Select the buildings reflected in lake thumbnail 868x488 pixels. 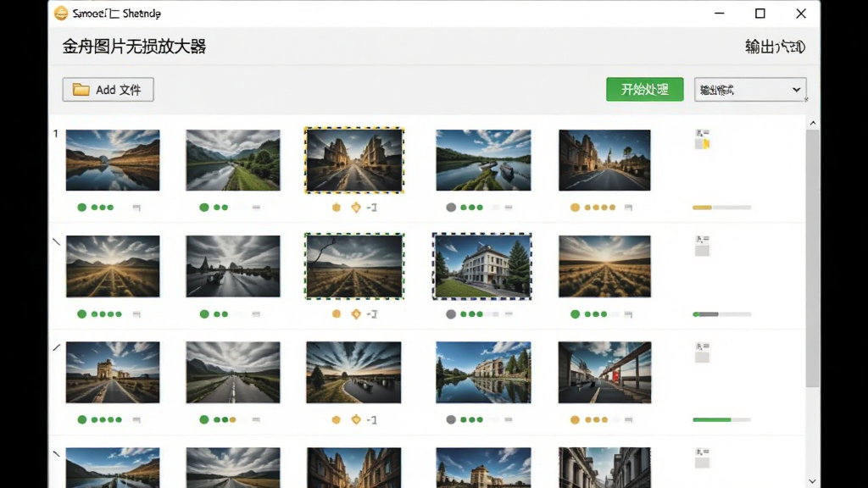click(483, 373)
